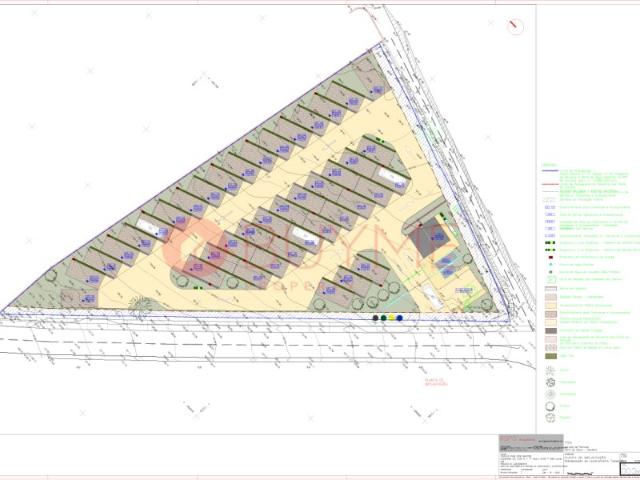Click the red square marker in the legend
The image size is (640, 480).
click(x=551, y=258)
